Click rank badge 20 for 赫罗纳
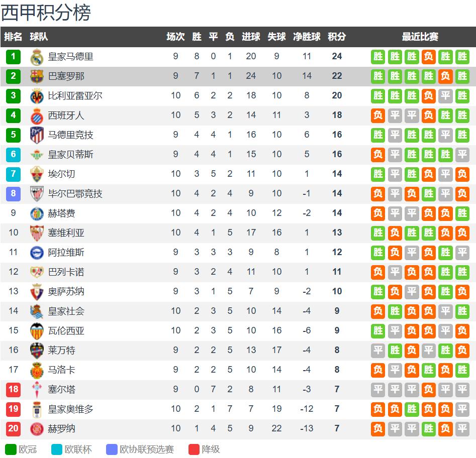 point(14,429)
